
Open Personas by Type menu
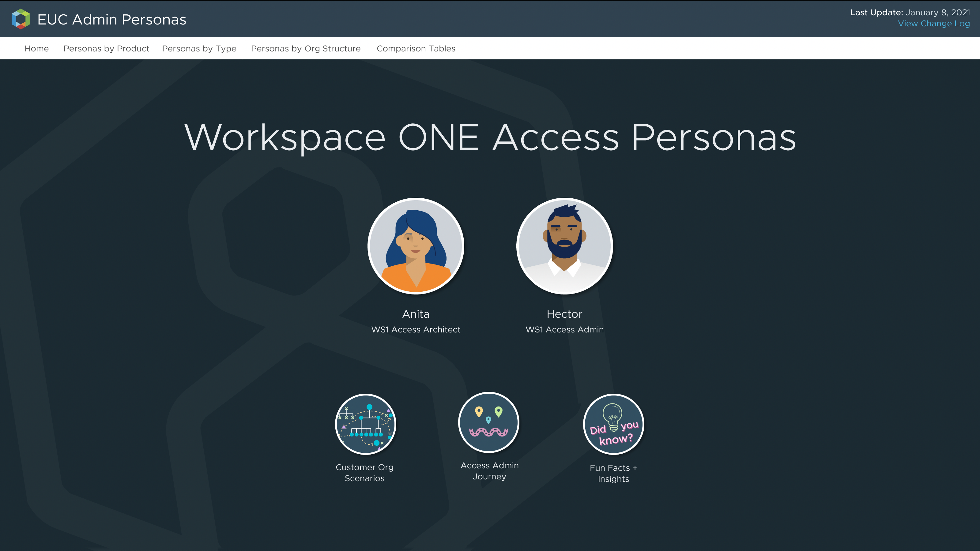pyautogui.click(x=199, y=49)
